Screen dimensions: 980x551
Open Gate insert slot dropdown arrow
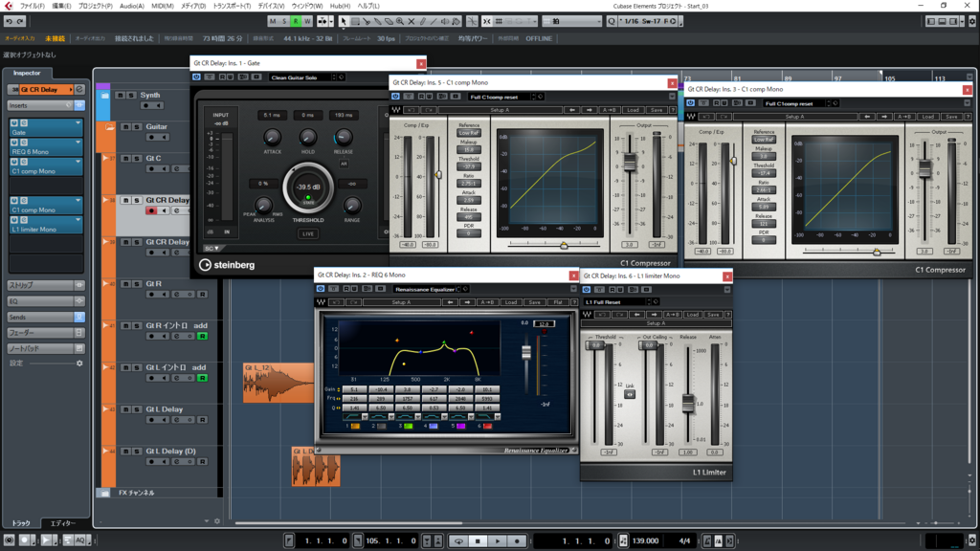78,123
